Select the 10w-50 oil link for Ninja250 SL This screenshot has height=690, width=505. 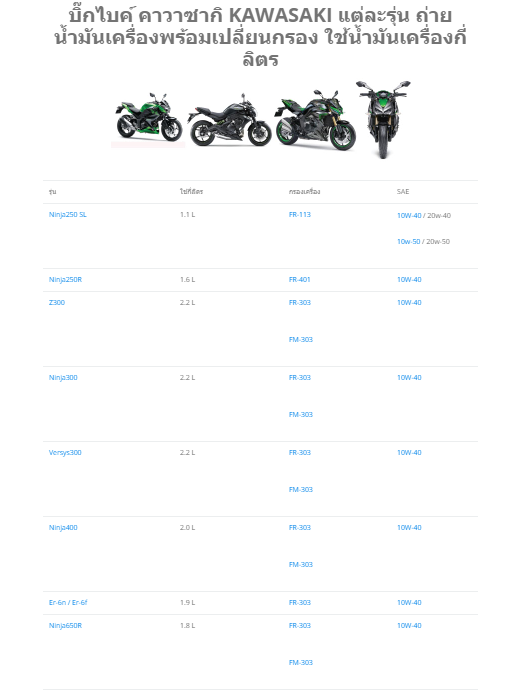click(x=409, y=241)
